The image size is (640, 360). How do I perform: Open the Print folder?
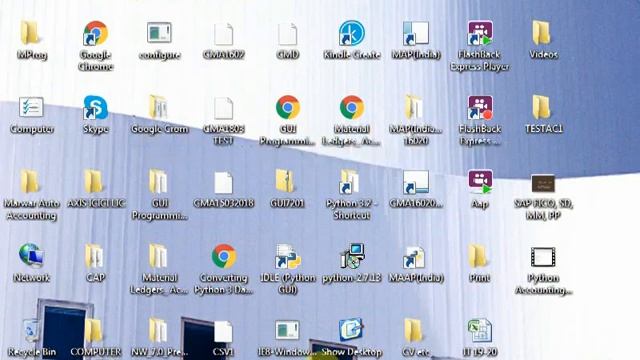(x=478, y=256)
